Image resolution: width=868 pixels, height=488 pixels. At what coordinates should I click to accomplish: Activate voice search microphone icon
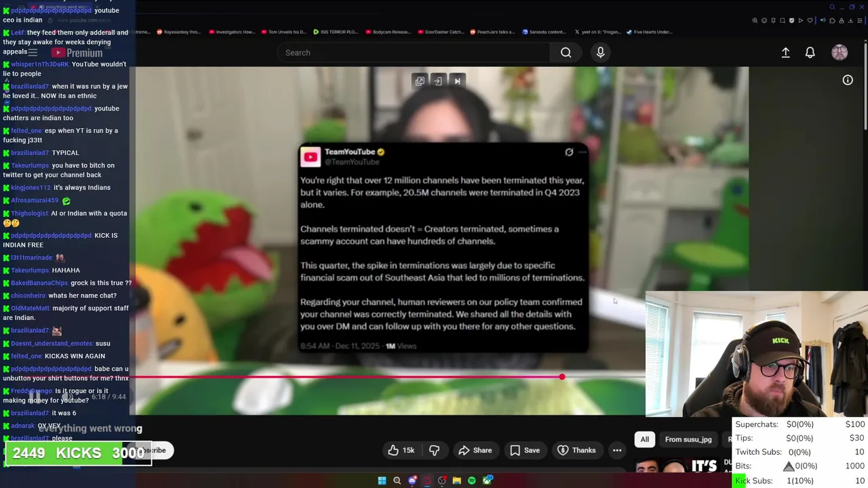pyautogui.click(x=600, y=52)
